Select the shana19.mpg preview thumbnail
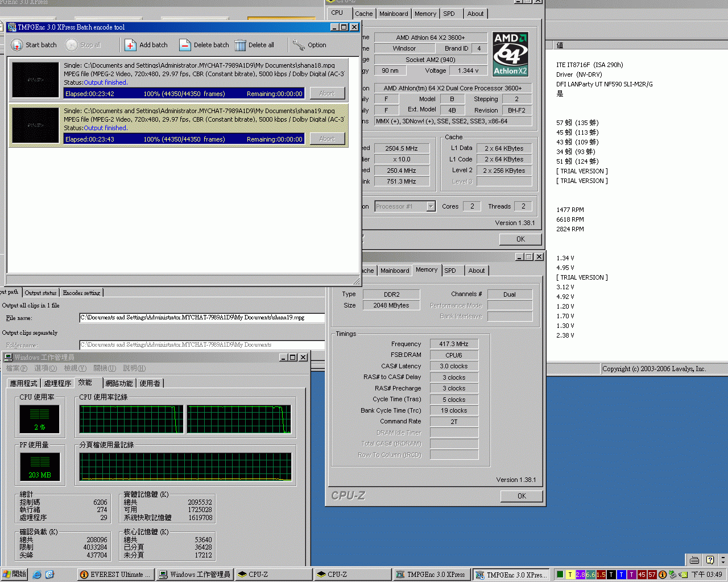The image size is (728, 582). pyautogui.click(x=35, y=126)
